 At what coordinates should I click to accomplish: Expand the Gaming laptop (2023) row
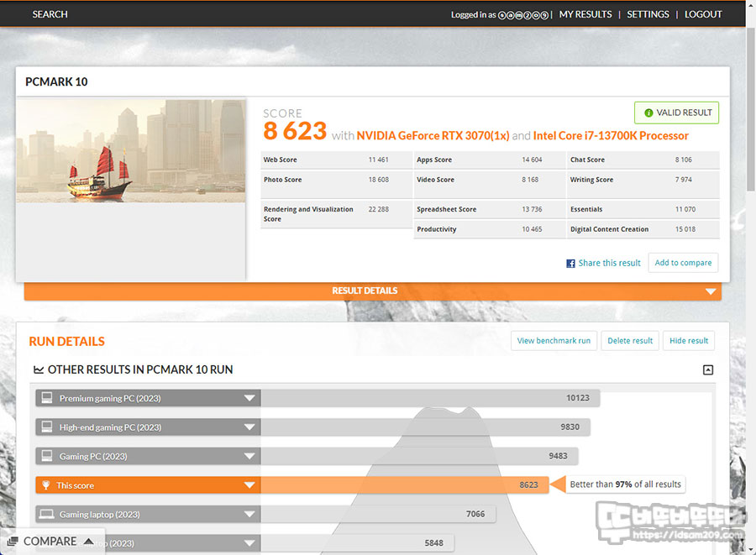click(249, 514)
